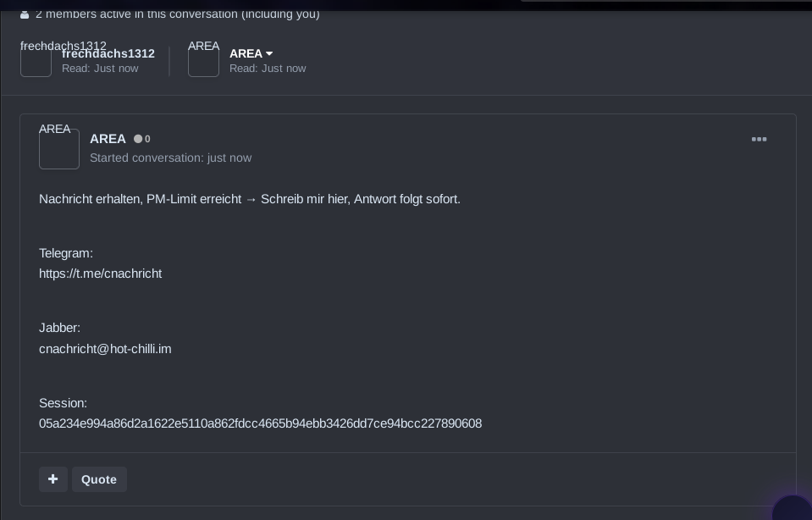Expand the AREA participant dropdown arrow
Image resolution: width=812 pixels, height=520 pixels.
click(x=268, y=54)
